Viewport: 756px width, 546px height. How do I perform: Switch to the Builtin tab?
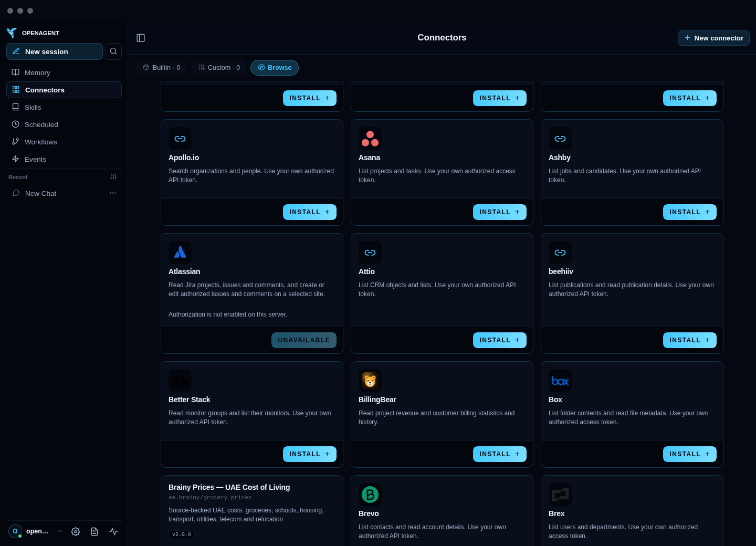tap(162, 68)
